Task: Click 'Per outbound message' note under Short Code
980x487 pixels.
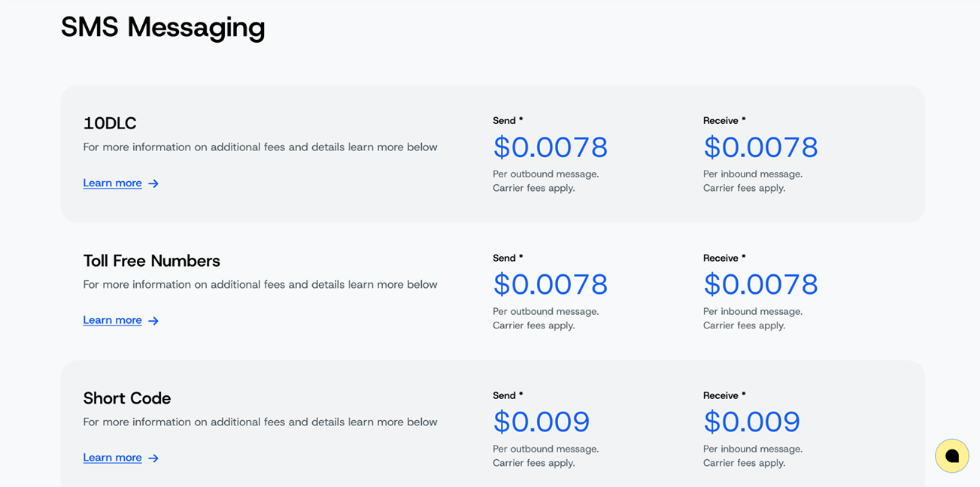Action: tap(546, 449)
